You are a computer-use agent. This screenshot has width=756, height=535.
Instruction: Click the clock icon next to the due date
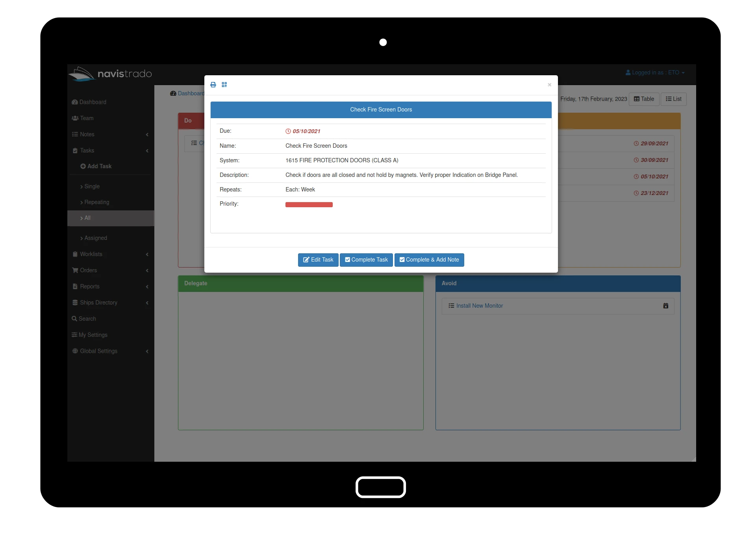pos(288,131)
